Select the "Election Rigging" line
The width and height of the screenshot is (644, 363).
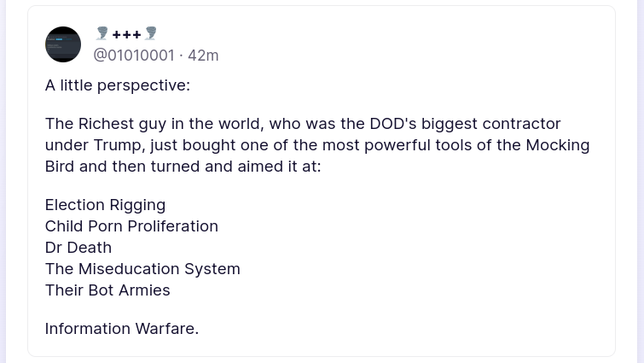point(105,205)
